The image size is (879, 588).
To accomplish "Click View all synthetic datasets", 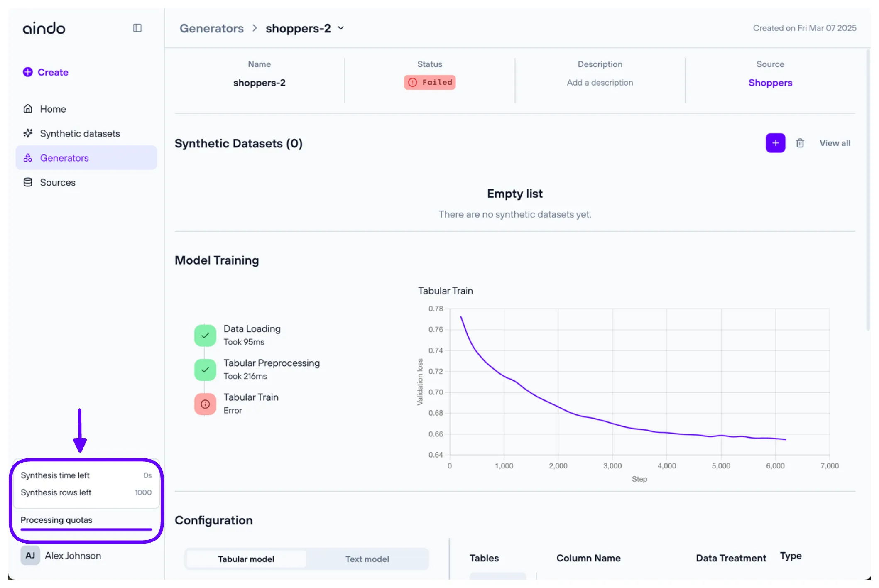I will tap(835, 143).
